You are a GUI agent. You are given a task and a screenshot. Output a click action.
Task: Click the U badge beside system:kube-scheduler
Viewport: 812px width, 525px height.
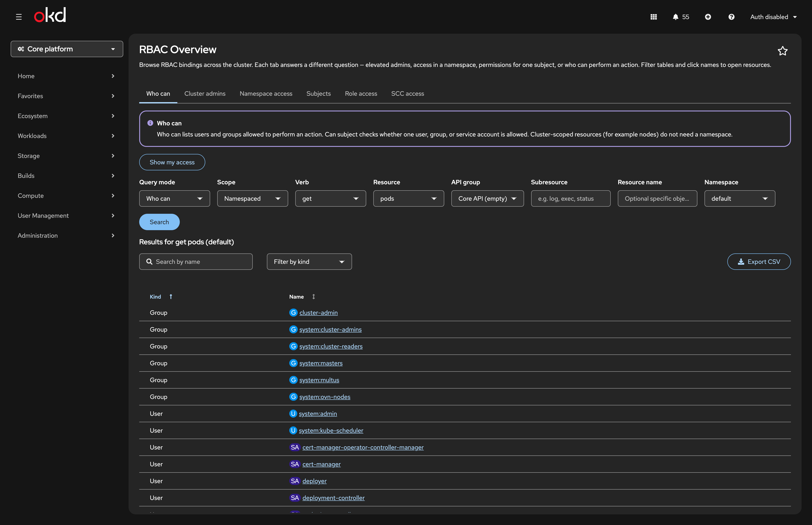click(293, 431)
